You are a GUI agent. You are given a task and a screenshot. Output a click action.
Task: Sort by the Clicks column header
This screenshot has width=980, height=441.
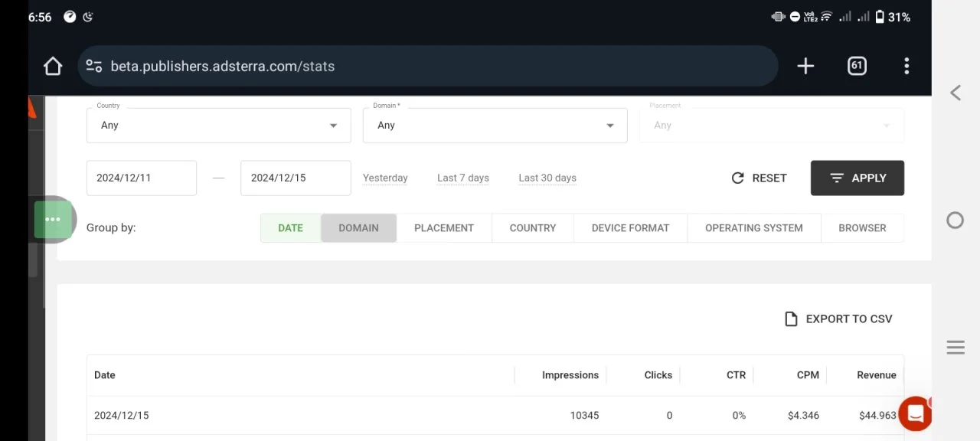coord(658,375)
